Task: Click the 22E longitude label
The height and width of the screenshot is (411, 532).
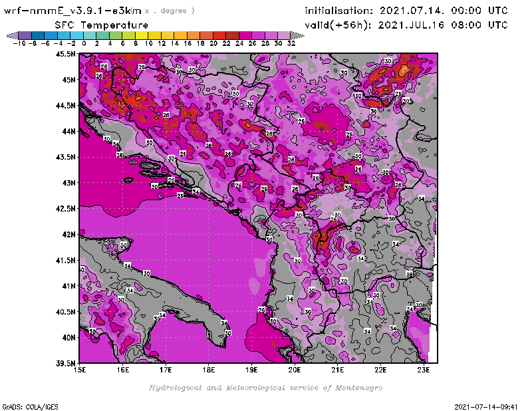Action: 380,370
